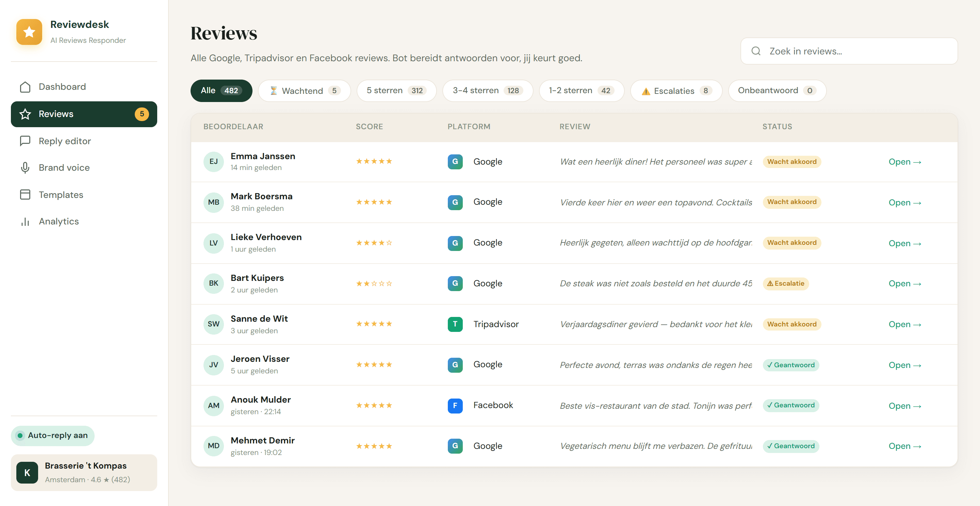Image resolution: width=980 pixels, height=506 pixels.
Task: Show Escalaties filter
Action: point(676,90)
